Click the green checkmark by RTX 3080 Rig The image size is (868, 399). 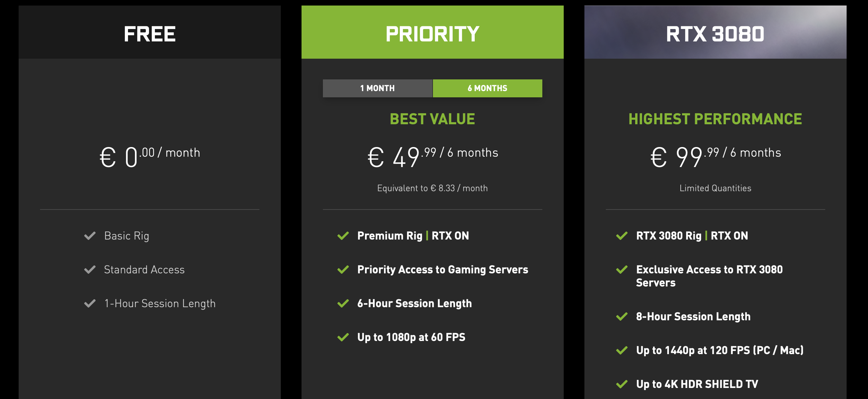(x=622, y=236)
